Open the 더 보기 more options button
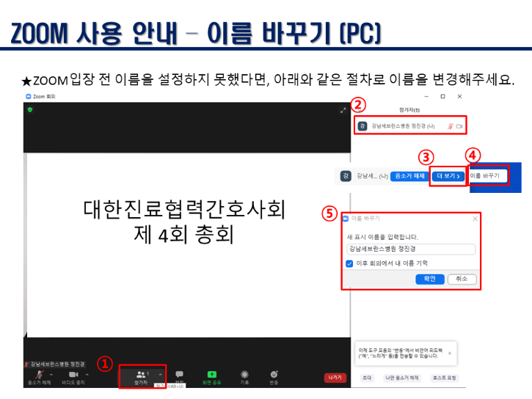The height and width of the screenshot is (399, 532). (448, 176)
